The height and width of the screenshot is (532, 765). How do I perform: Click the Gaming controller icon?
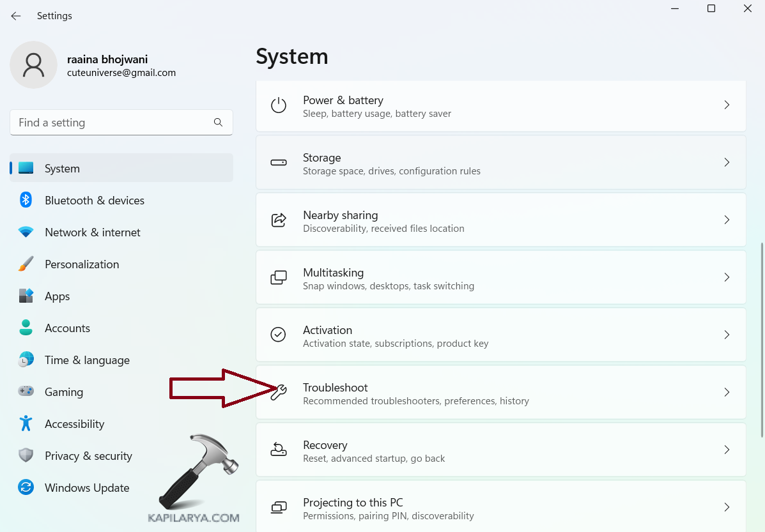(26, 391)
